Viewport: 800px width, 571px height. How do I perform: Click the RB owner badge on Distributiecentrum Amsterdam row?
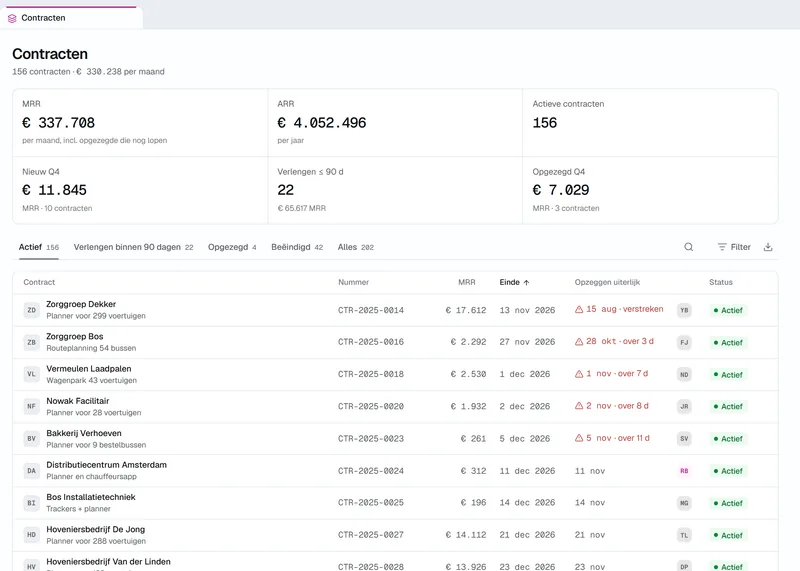(684, 470)
